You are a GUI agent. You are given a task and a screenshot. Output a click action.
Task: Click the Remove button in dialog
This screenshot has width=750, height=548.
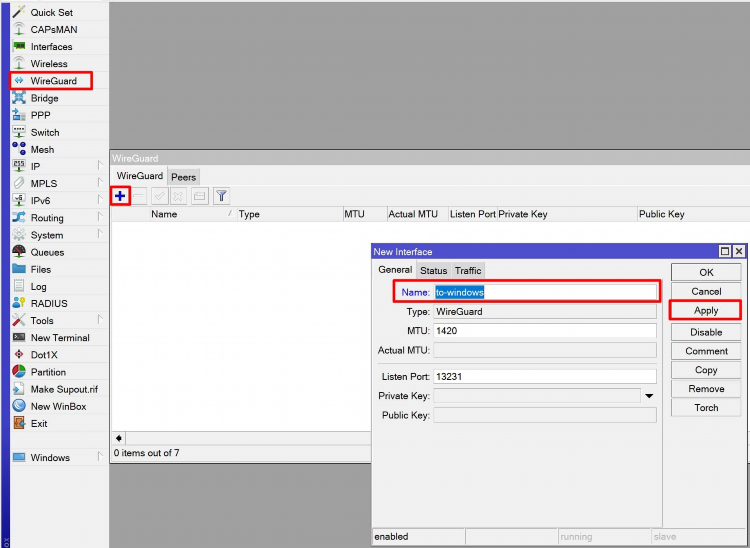pos(706,389)
